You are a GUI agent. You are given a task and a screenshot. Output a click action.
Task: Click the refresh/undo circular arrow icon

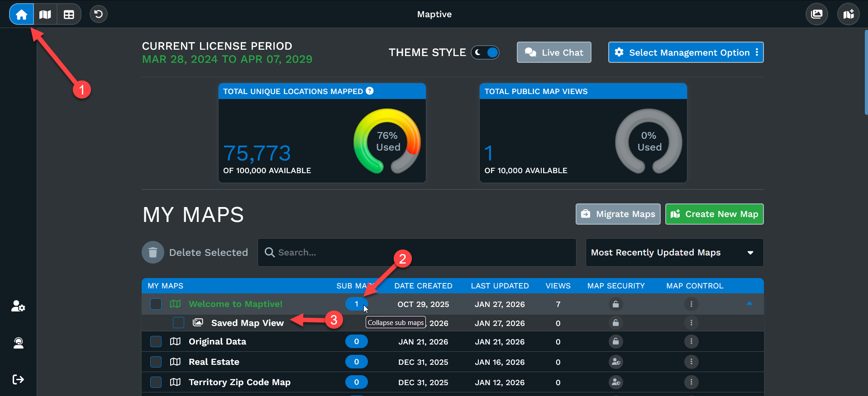pos(98,14)
